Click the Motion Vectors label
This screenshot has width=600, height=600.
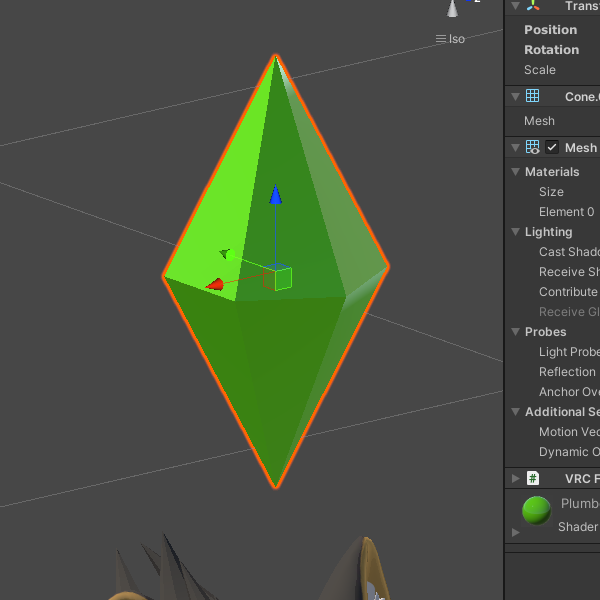tap(569, 432)
